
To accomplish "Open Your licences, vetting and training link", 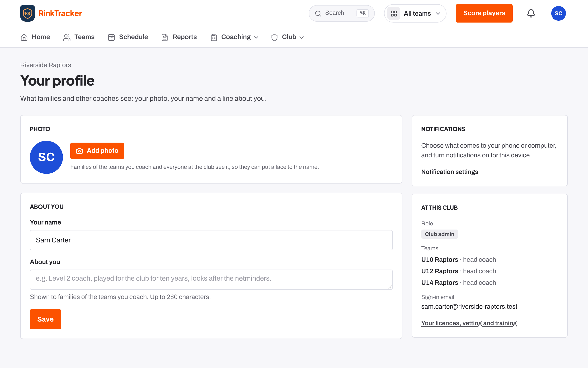I will 469,323.
